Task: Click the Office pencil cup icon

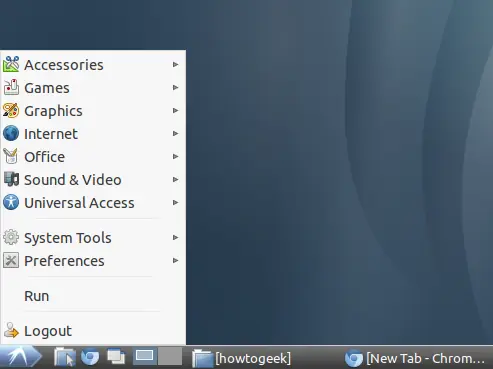Action: pos(11,156)
